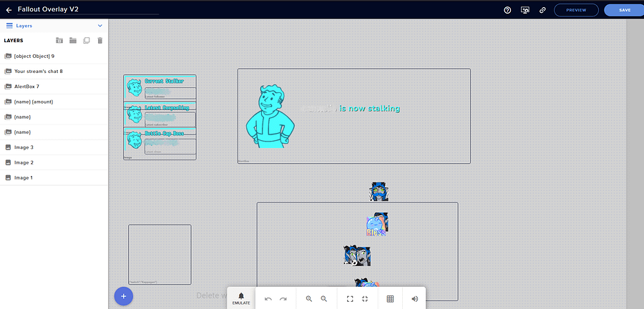Image resolution: width=644 pixels, height=309 pixels.
Task: Select Your stream's chat 8 layer
Action: (x=54, y=72)
